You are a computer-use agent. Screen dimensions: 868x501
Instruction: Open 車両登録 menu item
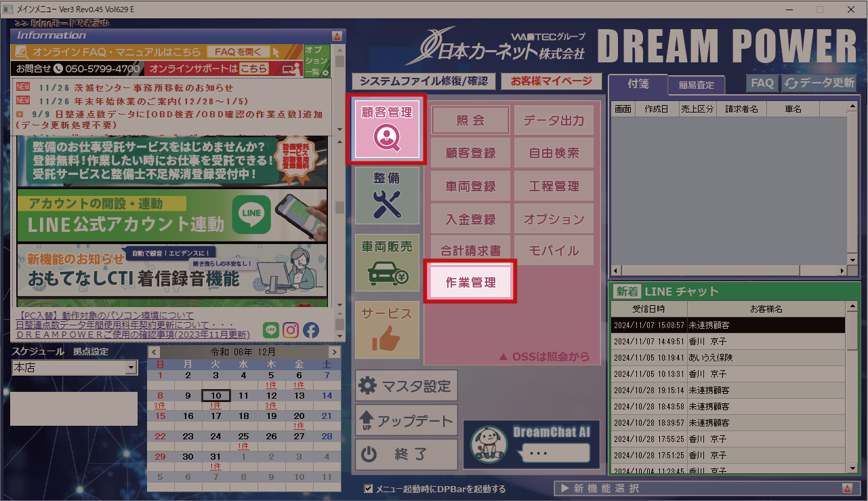[x=470, y=186]
